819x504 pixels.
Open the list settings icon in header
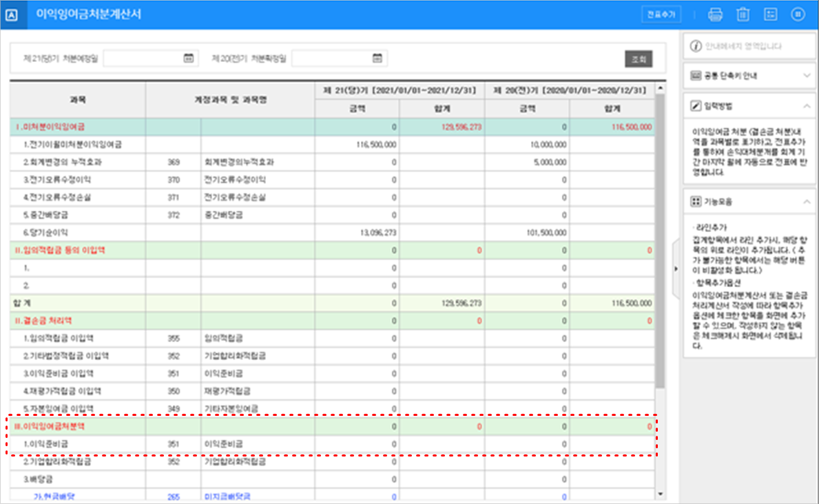770,14
